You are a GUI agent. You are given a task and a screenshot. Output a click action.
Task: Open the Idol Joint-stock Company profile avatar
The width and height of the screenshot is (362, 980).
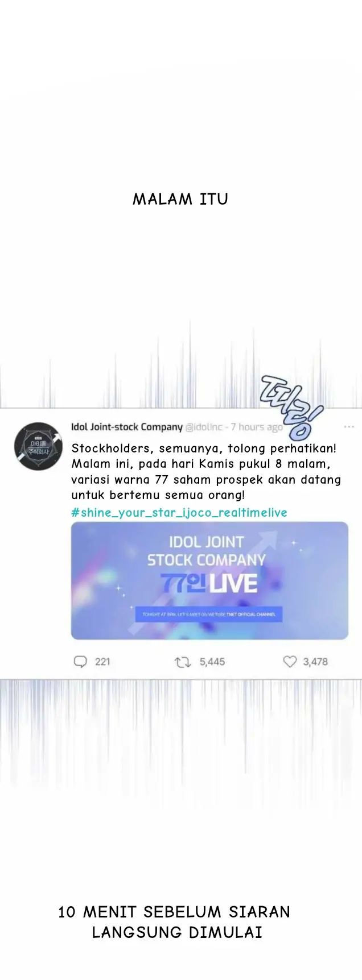(x=38, y=446)
